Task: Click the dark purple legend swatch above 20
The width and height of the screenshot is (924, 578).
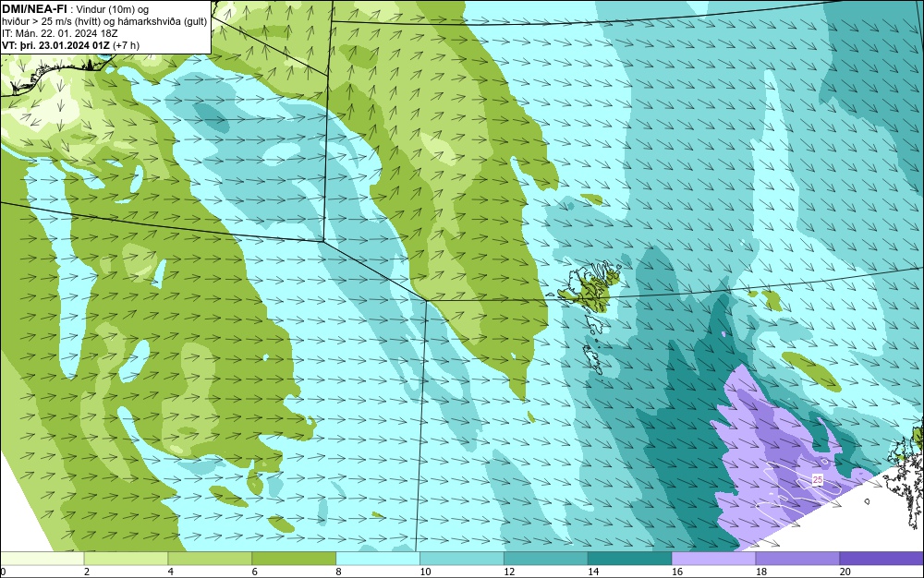Action: pos(881,559)
